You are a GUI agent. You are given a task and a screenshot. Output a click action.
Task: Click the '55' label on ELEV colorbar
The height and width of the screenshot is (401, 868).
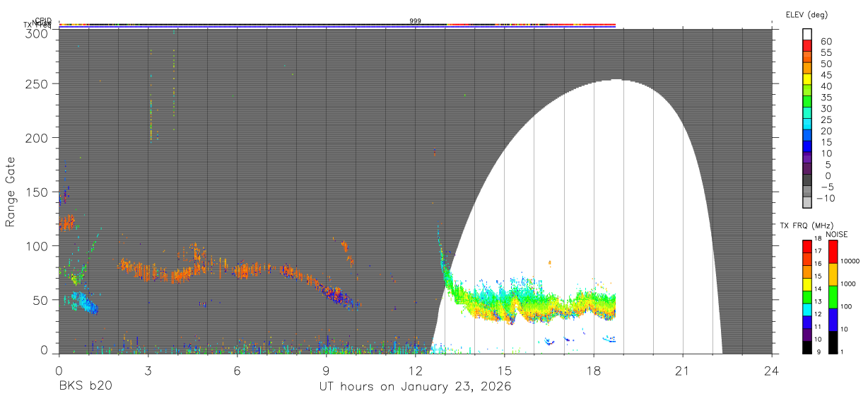pyautogui.click(x=826, y=52)
